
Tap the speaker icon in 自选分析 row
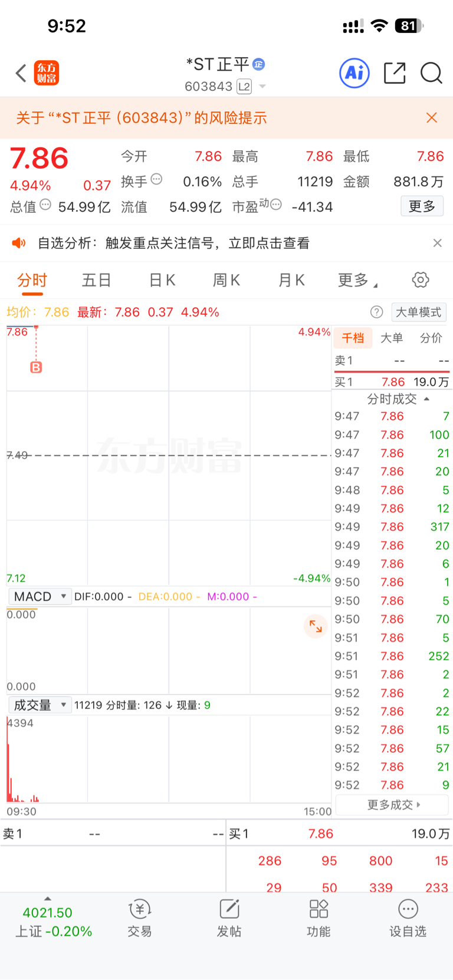pyautogui.click(x=19, y=243)
